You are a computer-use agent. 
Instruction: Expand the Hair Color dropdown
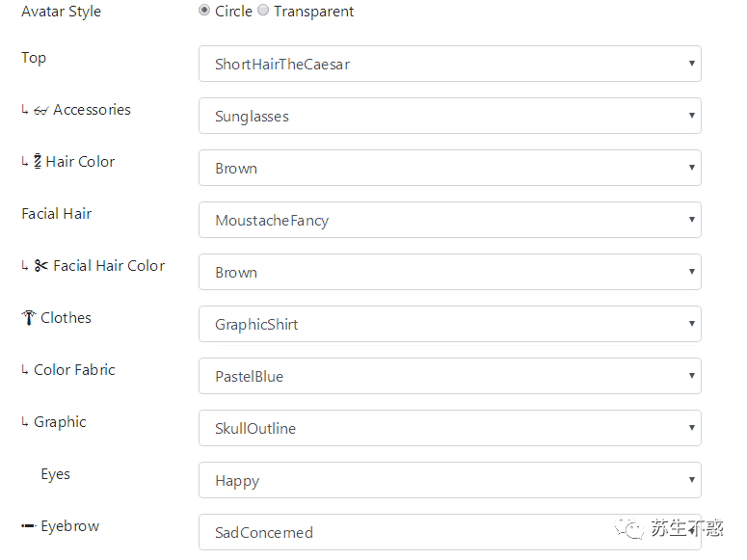[x=449, y=169]
